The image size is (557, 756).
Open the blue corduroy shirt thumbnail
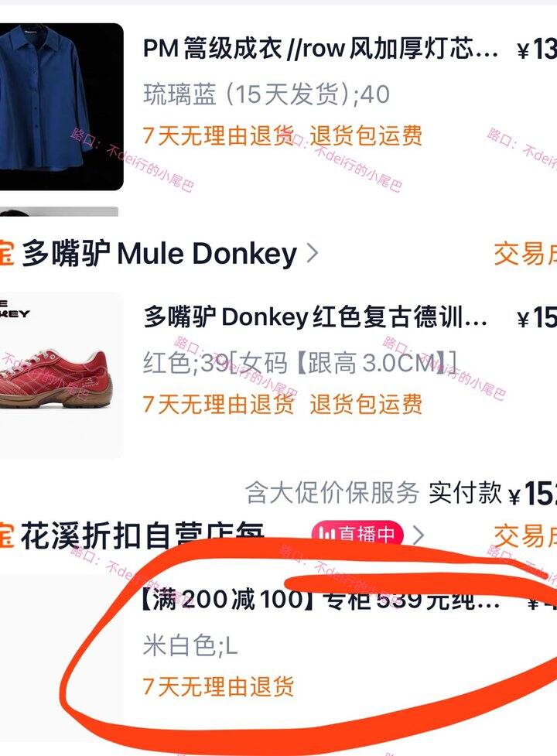point(61,107)
